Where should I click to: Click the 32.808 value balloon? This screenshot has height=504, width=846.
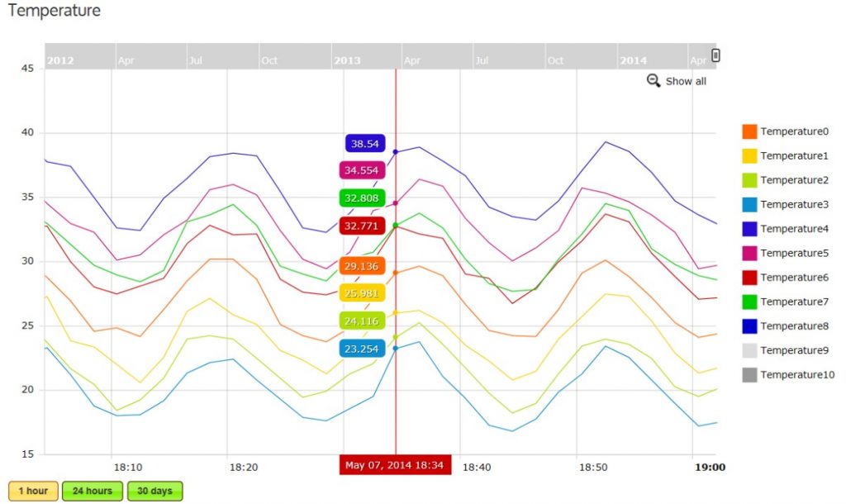coord(362,198)
